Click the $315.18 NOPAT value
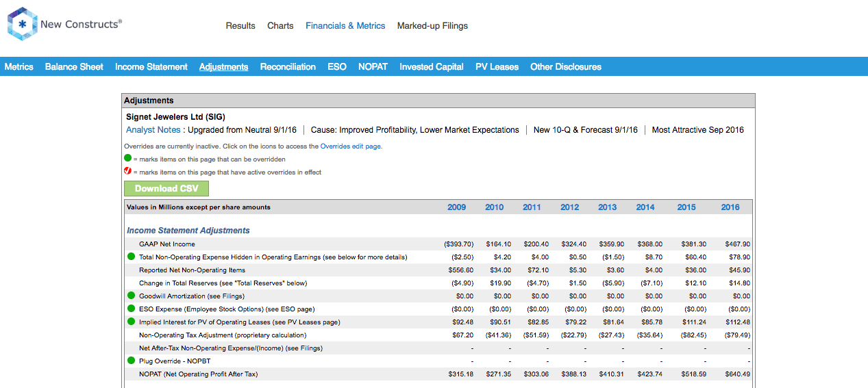This screenshot has height=388, width=868. (460, 374)
